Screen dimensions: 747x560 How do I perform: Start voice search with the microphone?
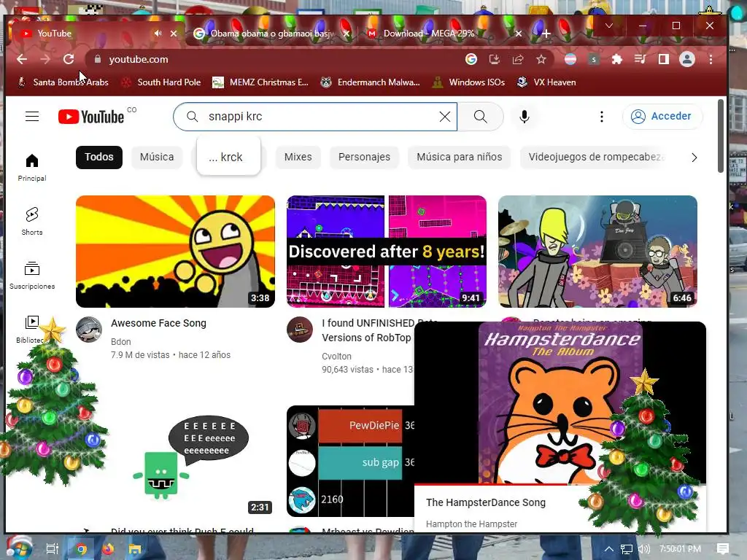click(524, 117)
